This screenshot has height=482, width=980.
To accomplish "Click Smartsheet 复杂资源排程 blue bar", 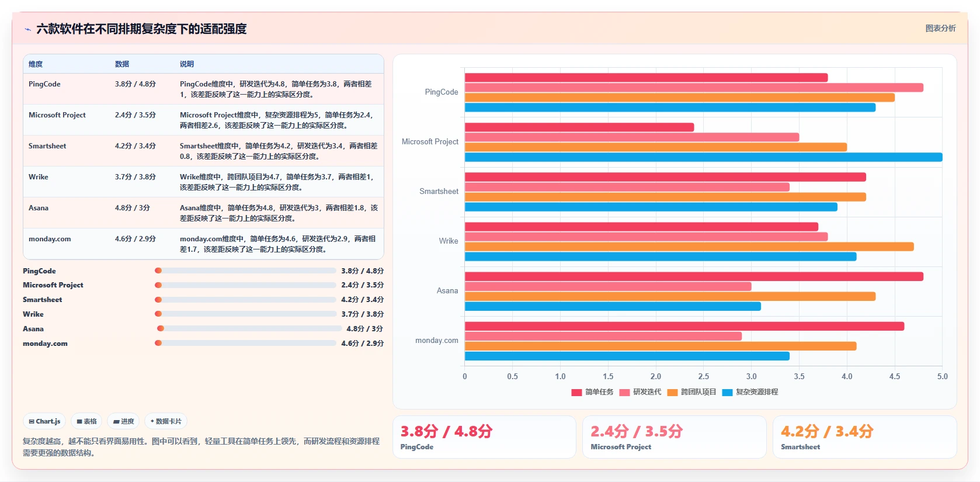I will point(651,207).
